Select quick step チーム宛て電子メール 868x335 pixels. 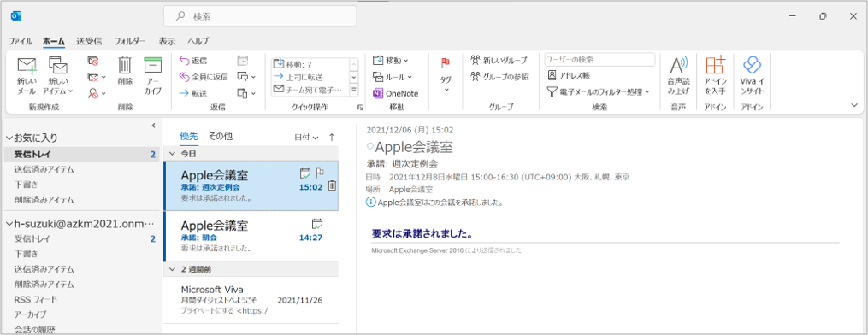[310, 89]
